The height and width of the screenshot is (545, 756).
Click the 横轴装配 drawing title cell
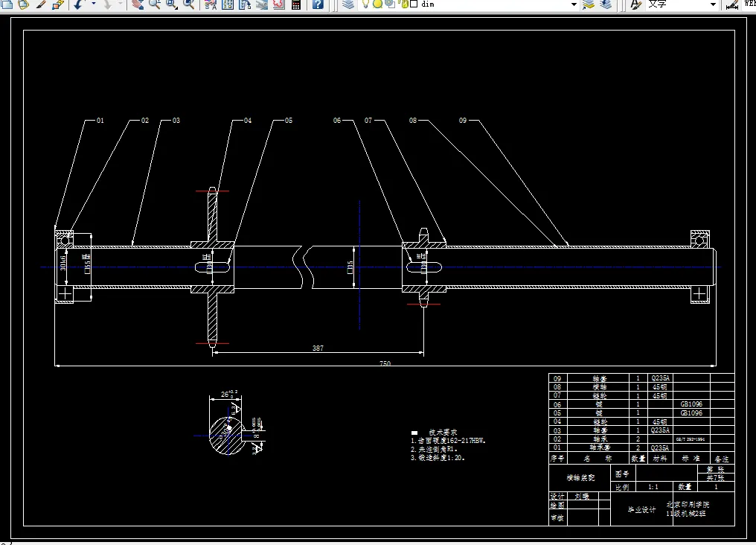(580, 478)
